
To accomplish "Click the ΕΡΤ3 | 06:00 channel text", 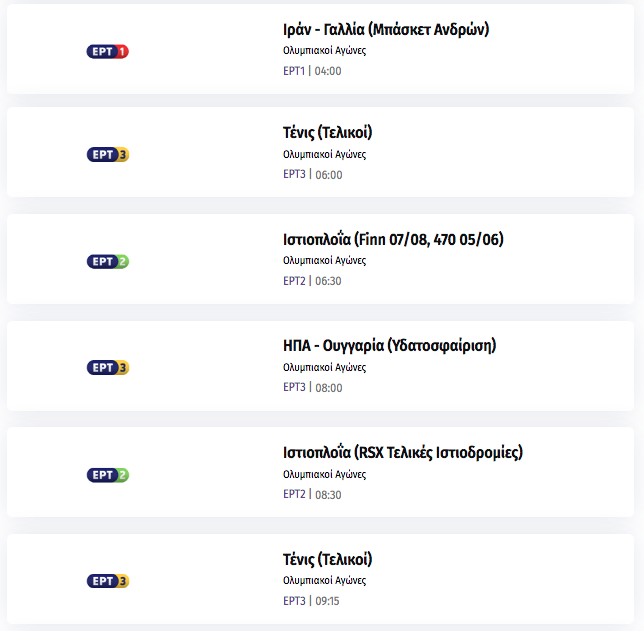I will 313,175.
